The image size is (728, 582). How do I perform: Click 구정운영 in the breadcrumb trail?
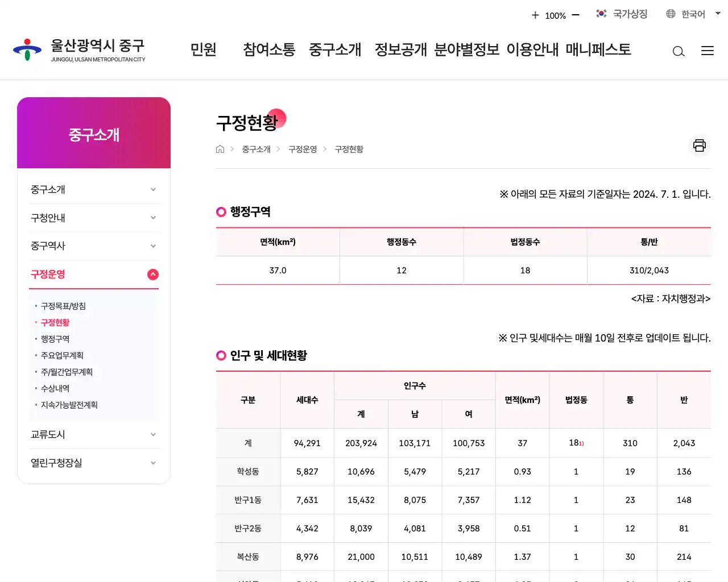302,149
